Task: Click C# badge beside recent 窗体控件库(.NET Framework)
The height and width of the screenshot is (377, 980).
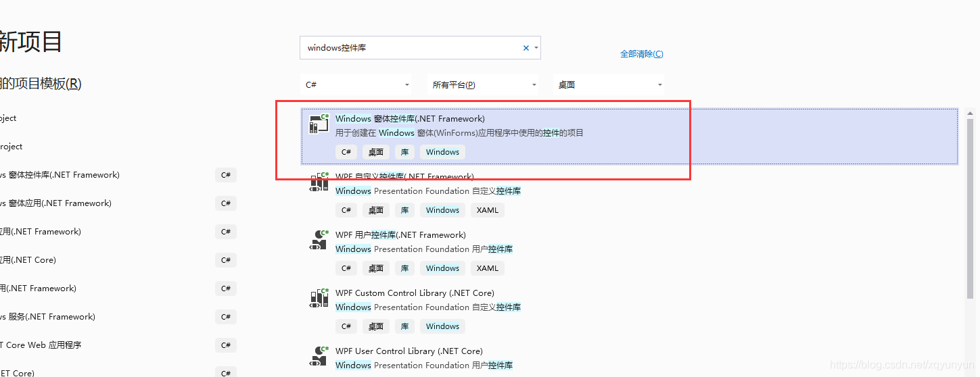Action: point(226,175)
